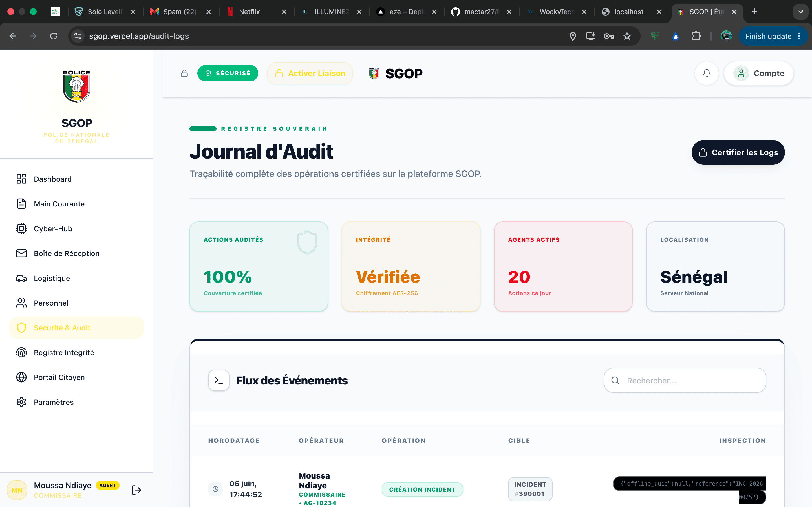The width and height of the screenshot is (812, 507).
Task: Switch to the Netflix browser tab
Action: coord(249,12)
